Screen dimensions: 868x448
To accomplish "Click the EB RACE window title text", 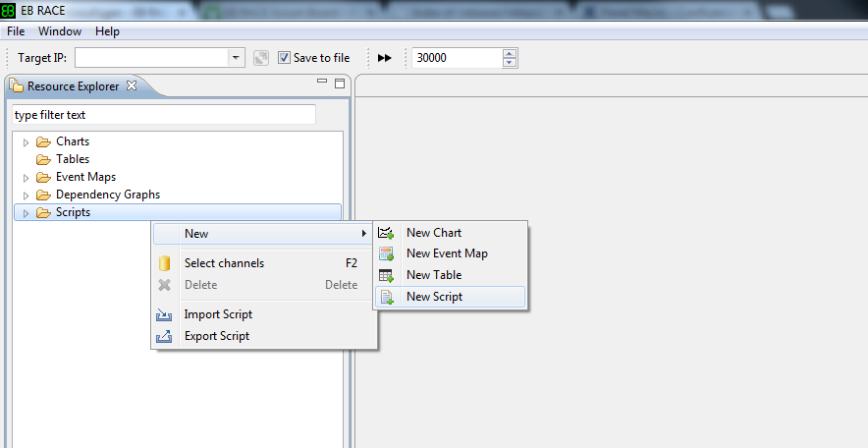I will pyautogui.click(x=42, y=11).
